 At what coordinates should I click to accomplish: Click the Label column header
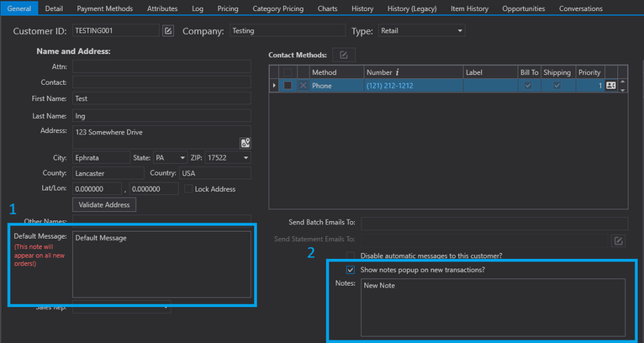pos(489,72)
